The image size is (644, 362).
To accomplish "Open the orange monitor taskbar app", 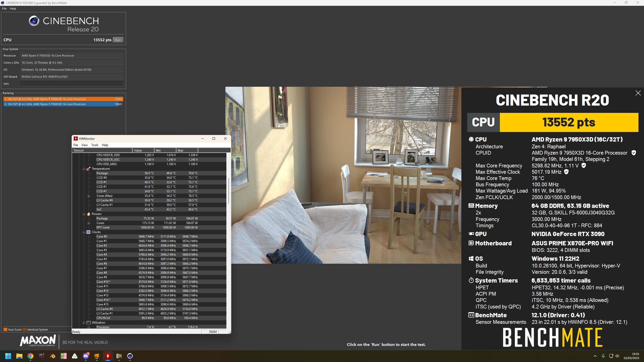I will click(x=97, y=356).
